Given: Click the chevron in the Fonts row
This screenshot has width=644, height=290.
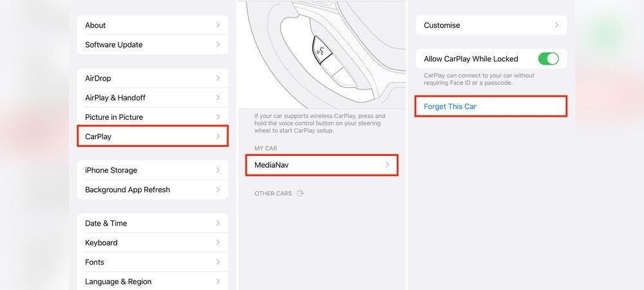Looking at the screenshot, I should (218, 262).
